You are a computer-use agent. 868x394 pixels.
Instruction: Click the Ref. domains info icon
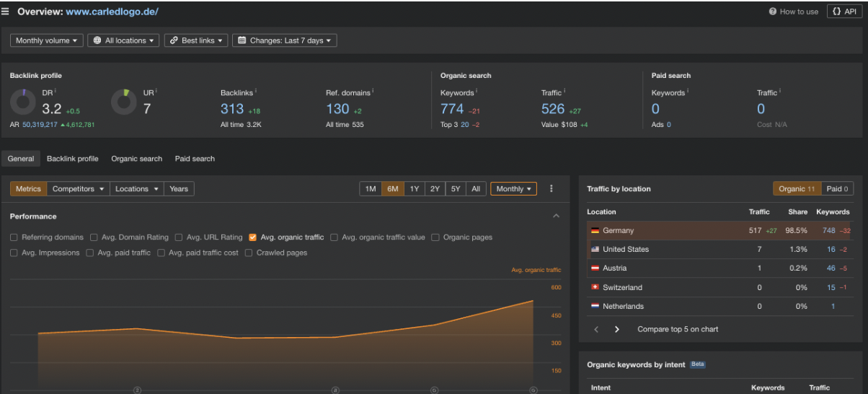pyautogui.click(x=373, y=92)
